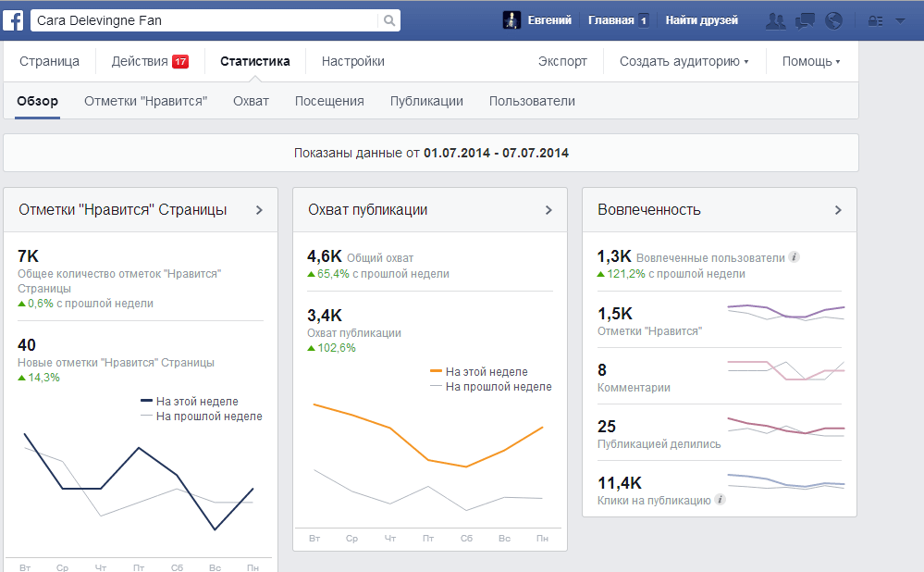Viewport: 924px width, 572px height.
Task: Click the search magnifier icon
Action: (x=390, y=19)
